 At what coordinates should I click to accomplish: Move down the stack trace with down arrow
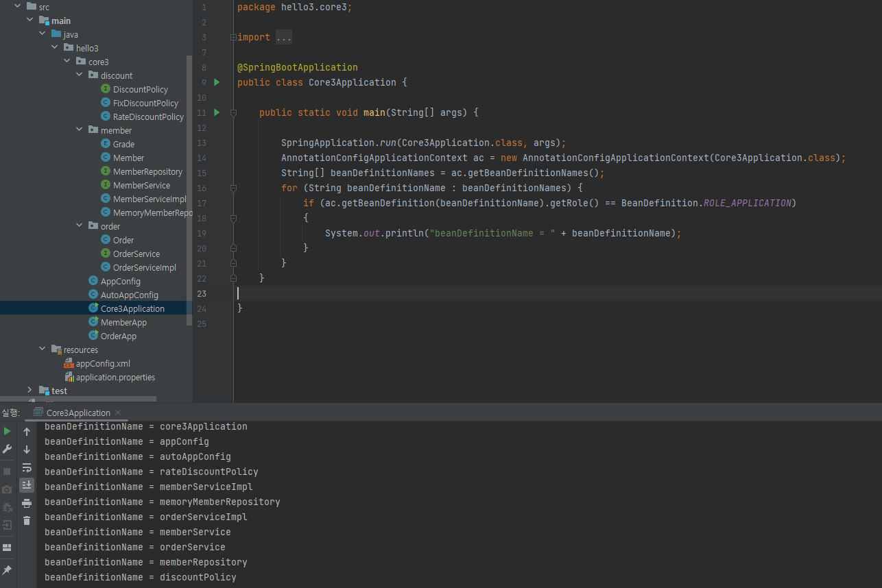pyautogui.click(x=27, y=450)
